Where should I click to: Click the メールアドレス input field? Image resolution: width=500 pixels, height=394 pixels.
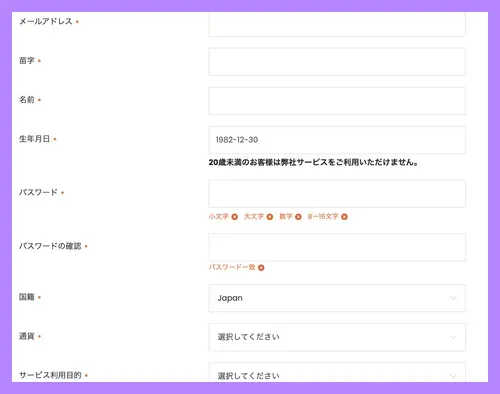[337, 24]
